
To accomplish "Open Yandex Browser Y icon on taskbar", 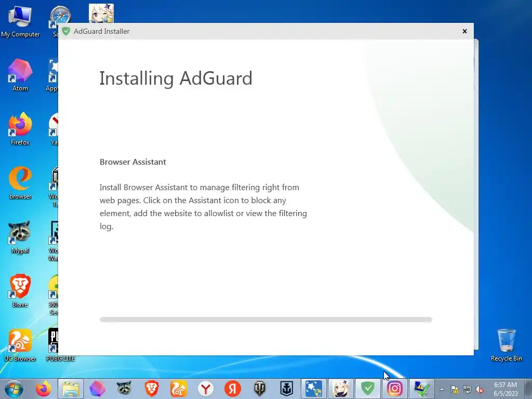I will (206, 389).
